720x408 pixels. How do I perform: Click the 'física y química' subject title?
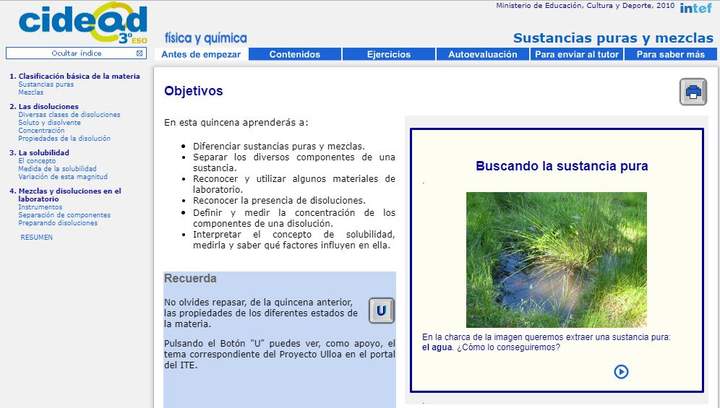tap(206, 38)
